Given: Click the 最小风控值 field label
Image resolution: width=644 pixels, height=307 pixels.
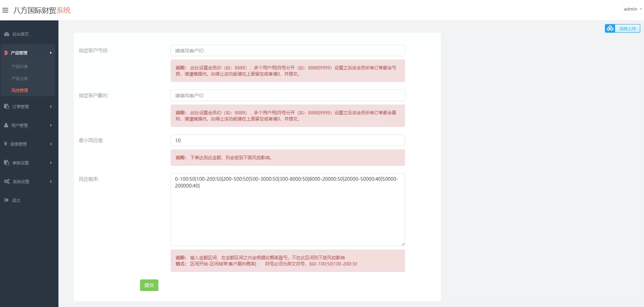Looking at the screenshot, I should click(91, 140).
